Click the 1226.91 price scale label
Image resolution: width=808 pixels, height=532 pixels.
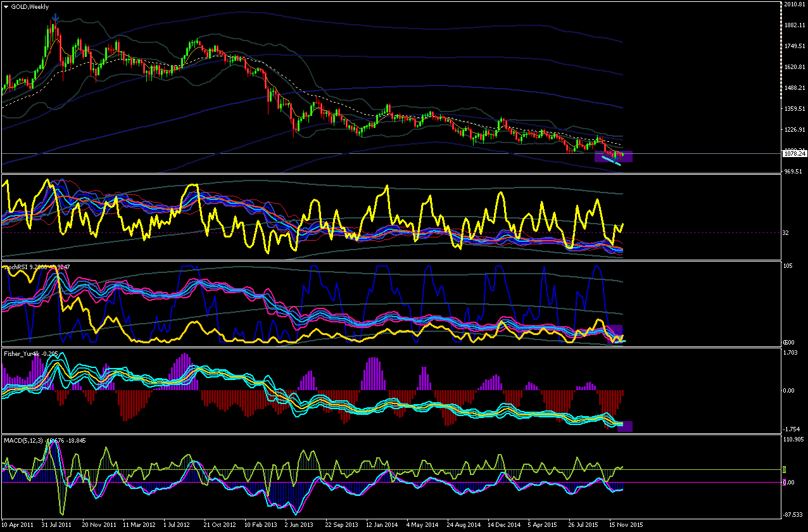click(794, 130)
